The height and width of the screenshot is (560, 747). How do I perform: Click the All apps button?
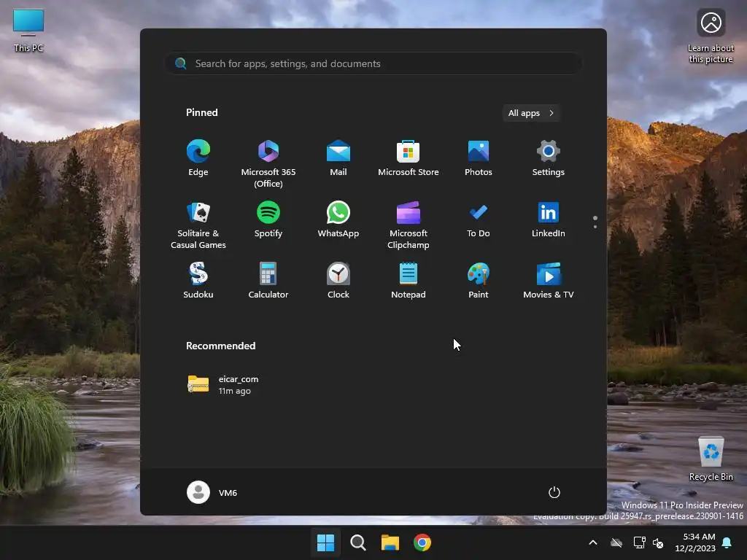531,113
